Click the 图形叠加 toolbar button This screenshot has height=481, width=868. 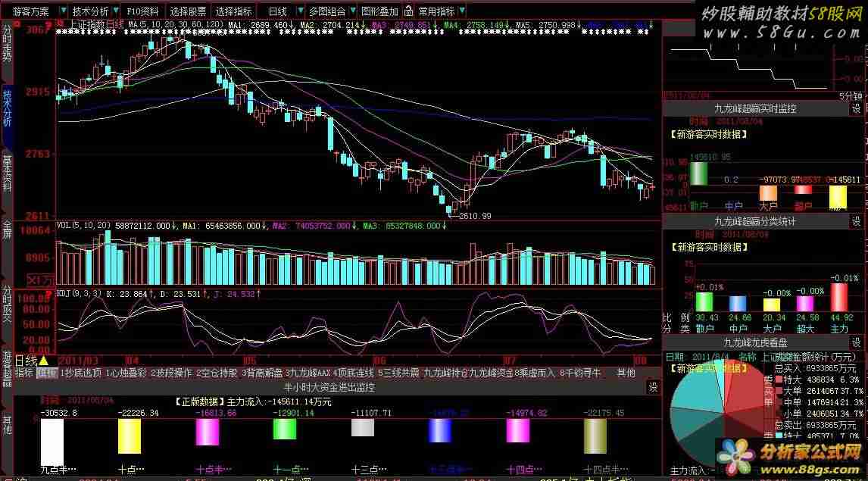pyautogui.click(x=379, y=11)
